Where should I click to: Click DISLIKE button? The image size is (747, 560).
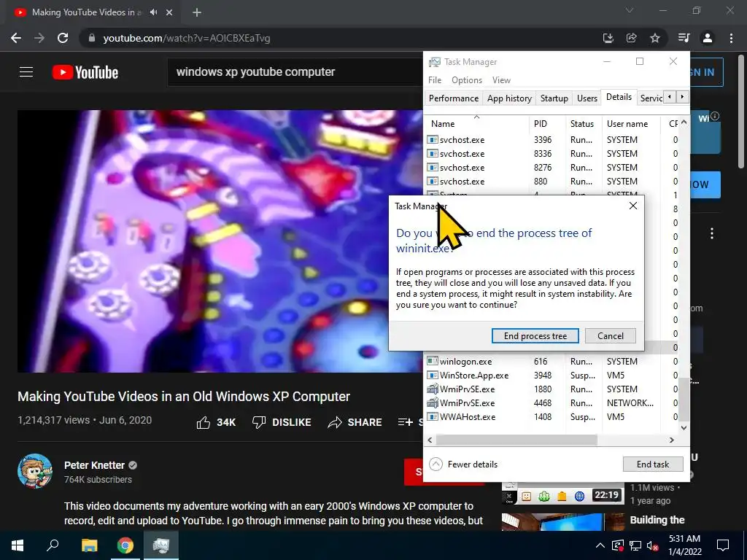[x=282, y=422]
